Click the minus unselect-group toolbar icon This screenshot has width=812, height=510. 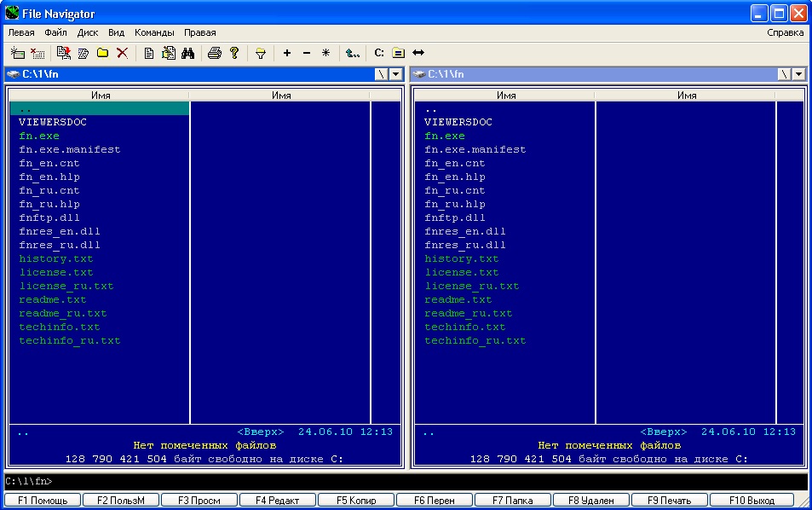(307, 53)
